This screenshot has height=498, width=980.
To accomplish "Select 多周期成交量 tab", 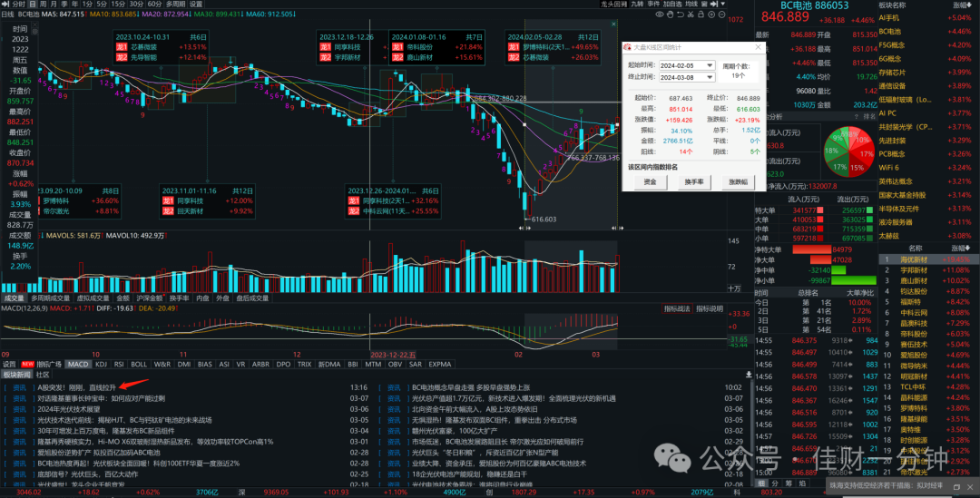I will pyautogui.click(x=51, y=298).
